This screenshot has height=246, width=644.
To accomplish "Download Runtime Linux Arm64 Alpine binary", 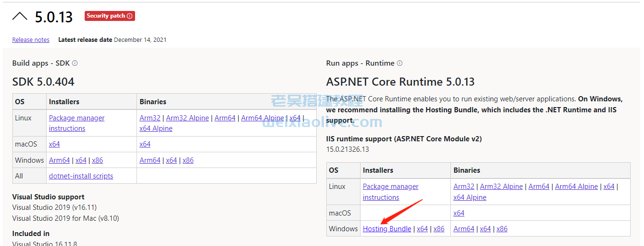I will [576, 187].
